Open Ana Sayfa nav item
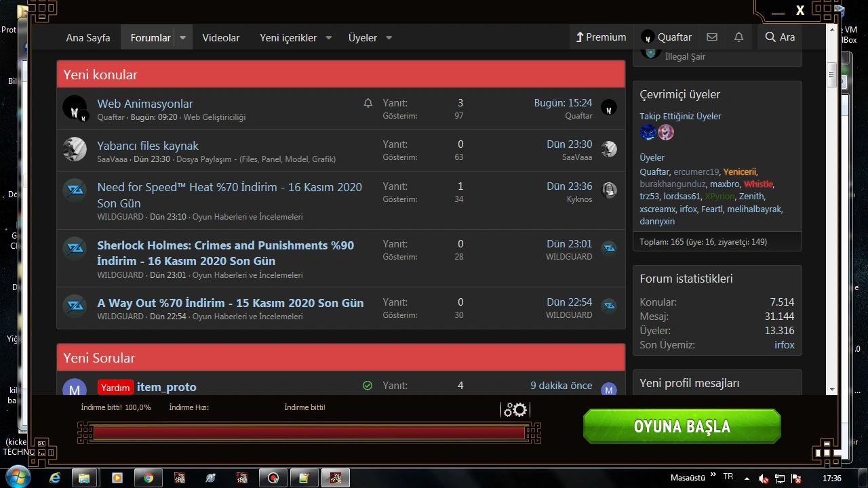868x488 pixels. click(88, 37)
